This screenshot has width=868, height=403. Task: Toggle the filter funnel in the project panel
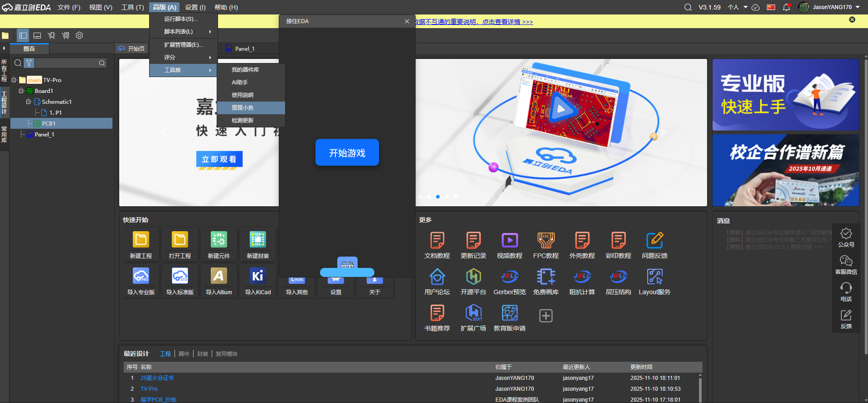pos(29,63)
